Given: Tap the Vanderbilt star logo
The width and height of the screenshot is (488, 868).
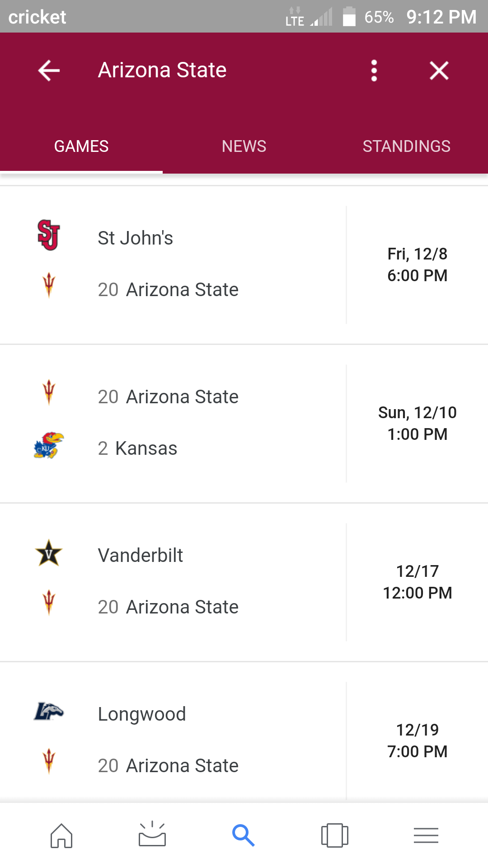Looking at the screenshot, I should (49, 553).
